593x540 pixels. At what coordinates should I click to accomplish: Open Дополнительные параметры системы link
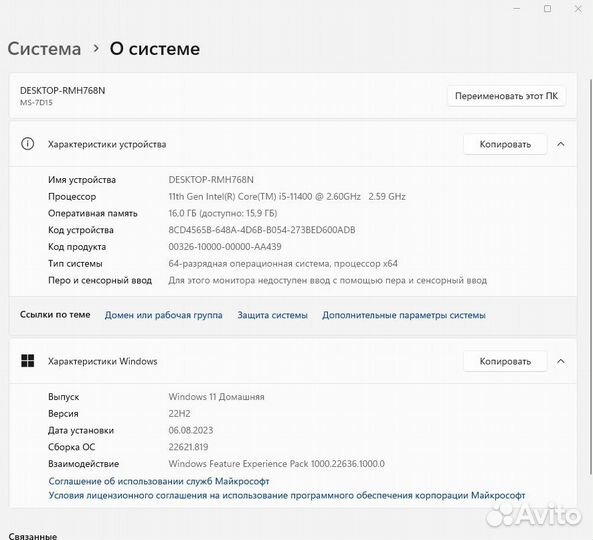point(404,315)
